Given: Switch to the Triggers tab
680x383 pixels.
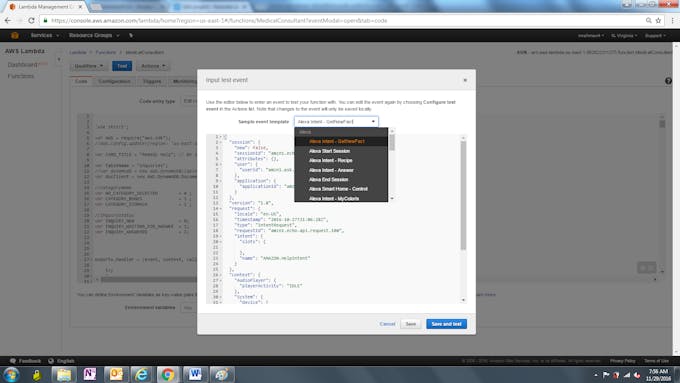Looking at the screenshot, I should (152, 81).
